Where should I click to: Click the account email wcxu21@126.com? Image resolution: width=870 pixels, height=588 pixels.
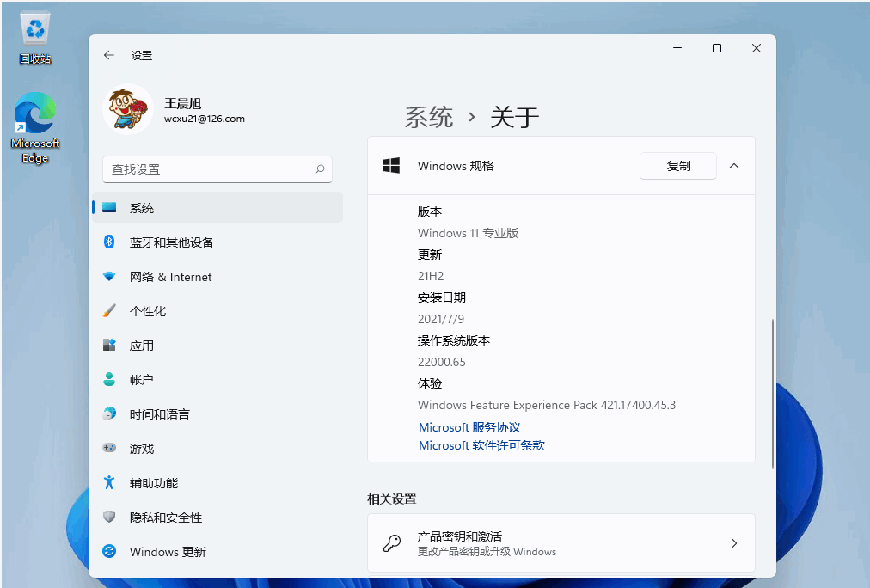pos(205,119)
